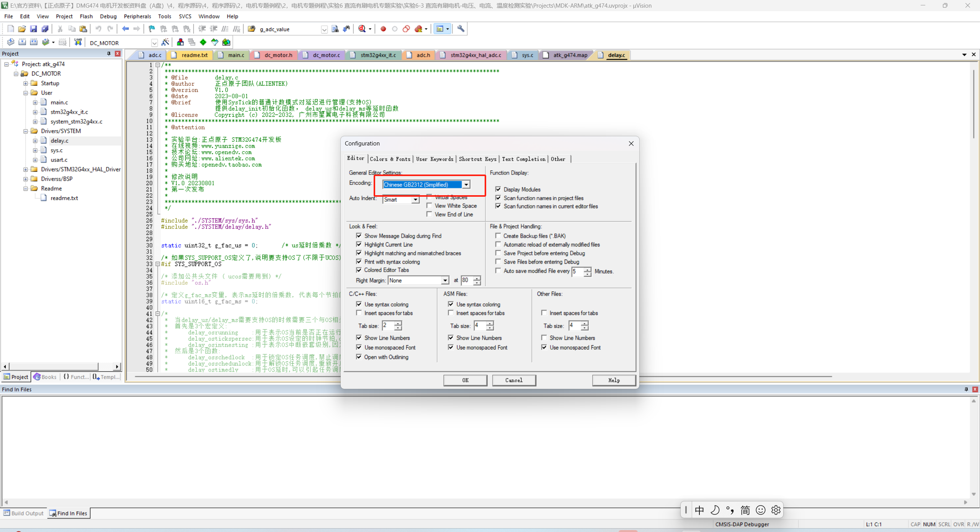Open the Right Margin dropdown
This screenshot has height=532, width=980.
[x=445, y=281]
